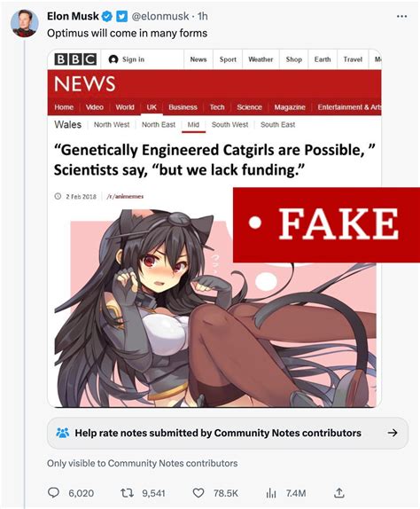420x509 pixels.
Task: Click the 1h tweet timestamp
Action: coord(203,16)
